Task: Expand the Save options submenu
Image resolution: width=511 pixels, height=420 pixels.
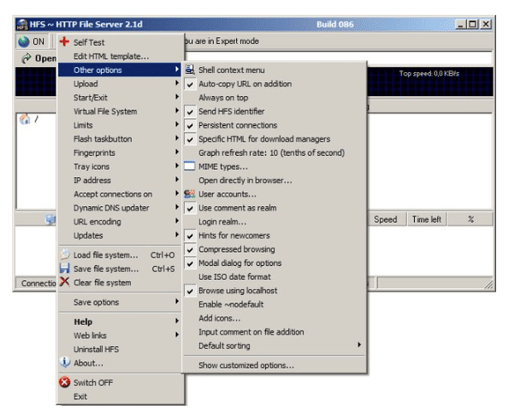Action: 119,302
